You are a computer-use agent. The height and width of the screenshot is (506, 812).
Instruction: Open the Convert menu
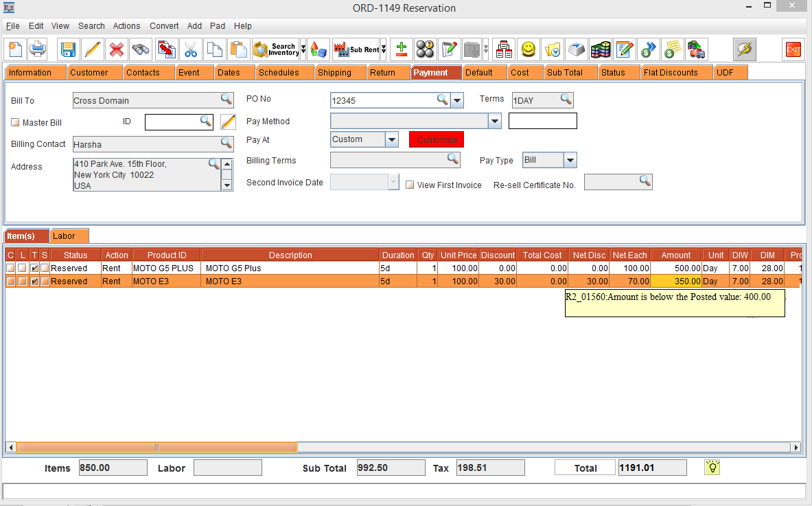click(x=164, y=26)
